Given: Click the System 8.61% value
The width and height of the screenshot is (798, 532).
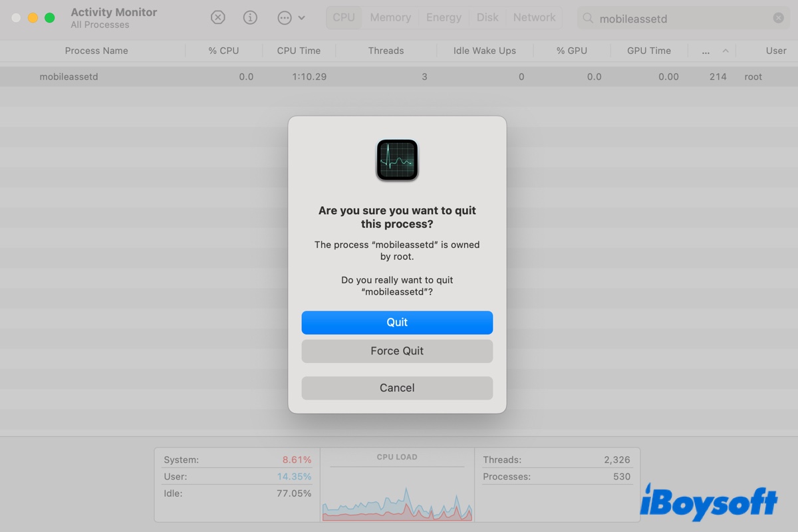Looking at the screenshot, I should 297,460.
